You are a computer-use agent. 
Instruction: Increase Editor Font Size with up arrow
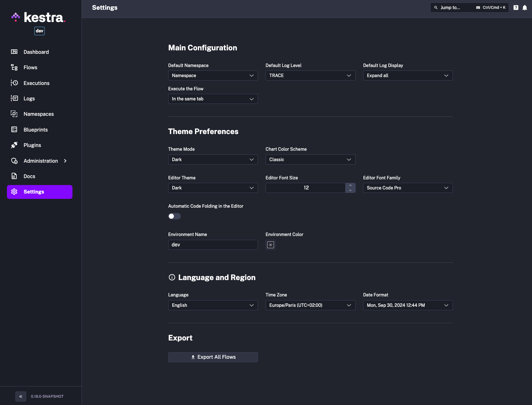350,185
